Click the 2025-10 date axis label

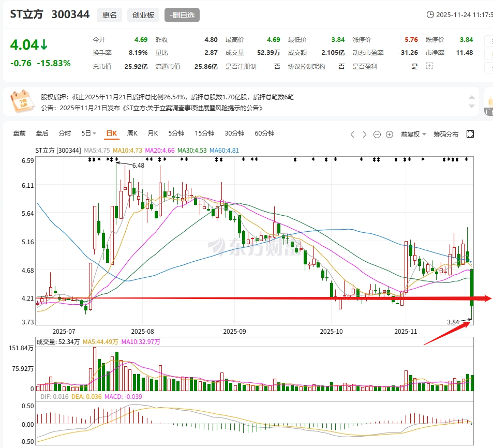coord(332,332)
